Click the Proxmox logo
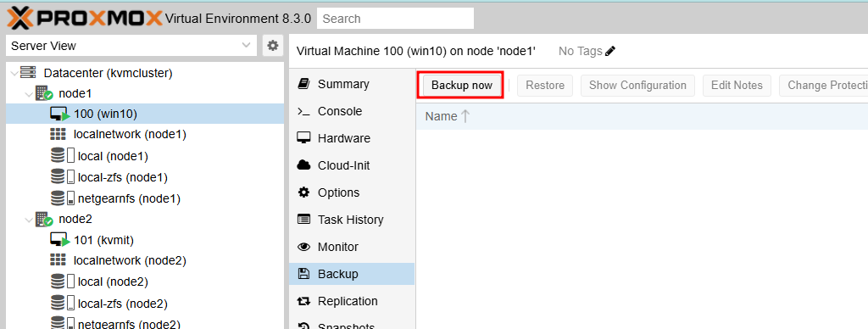 pos(85,18)
